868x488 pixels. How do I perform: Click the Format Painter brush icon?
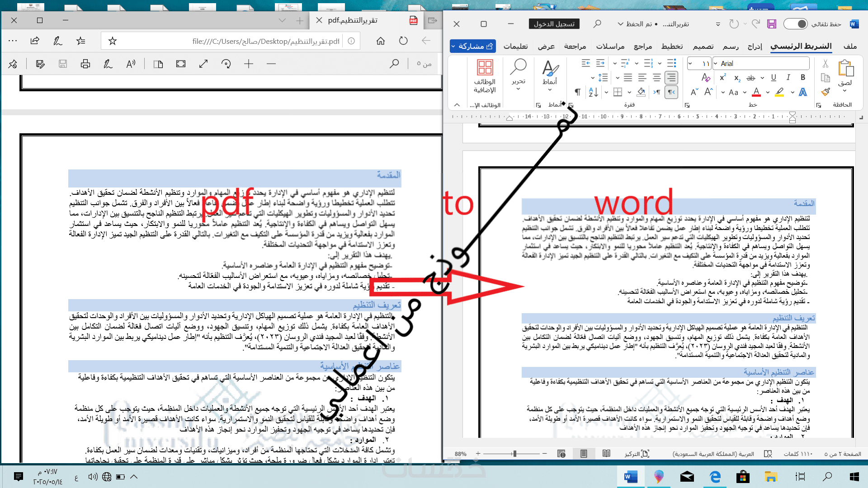[x=826, y=92]
